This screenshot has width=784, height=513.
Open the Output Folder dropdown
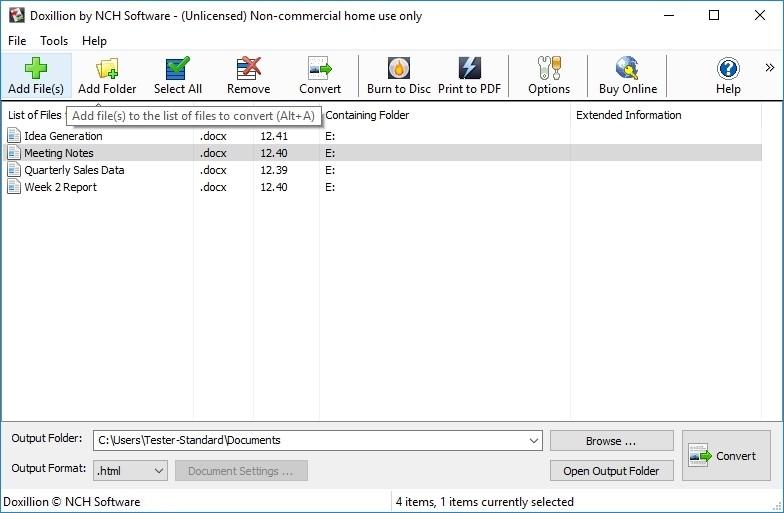(534, 440)
